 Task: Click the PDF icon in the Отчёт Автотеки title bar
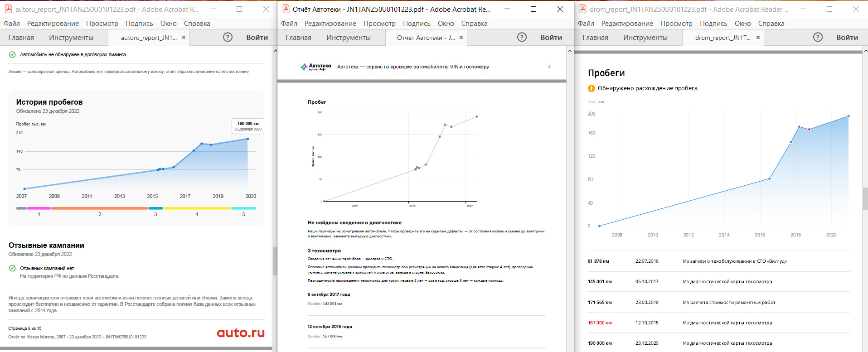tap(286, 9)
